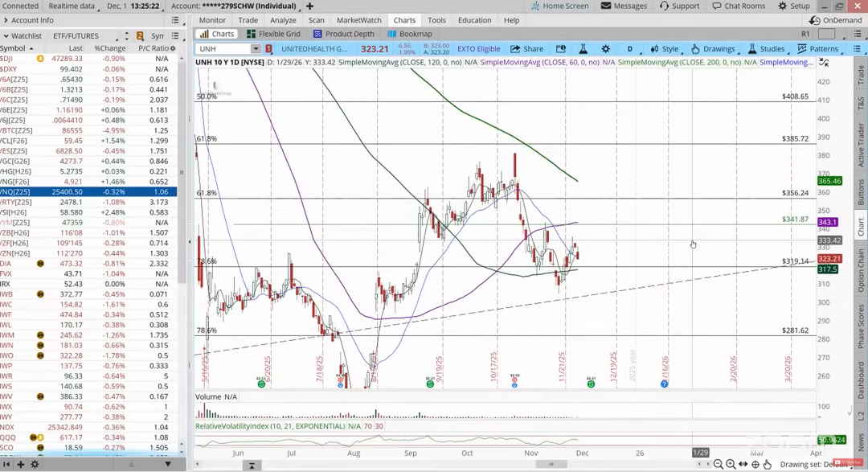Open the Active Trader side tab
Viewport: 868px width, 472px height.
tap(861, 145)
